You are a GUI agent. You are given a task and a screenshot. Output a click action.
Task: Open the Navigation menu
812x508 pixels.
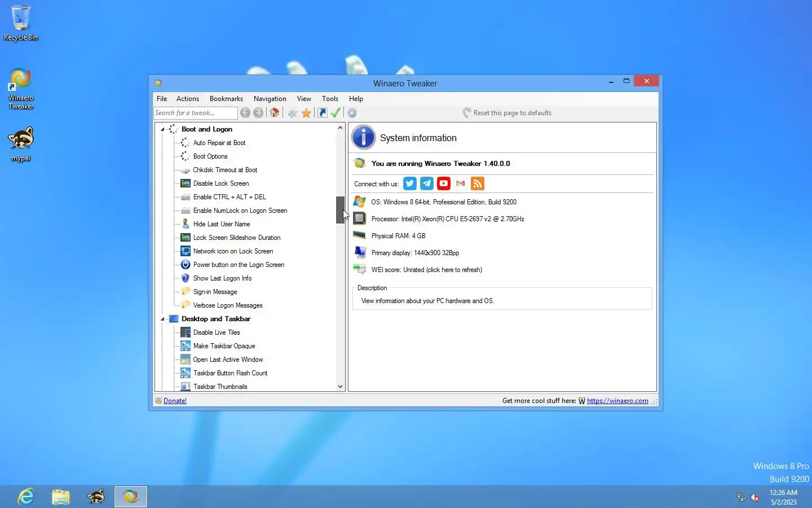point(270,99)
